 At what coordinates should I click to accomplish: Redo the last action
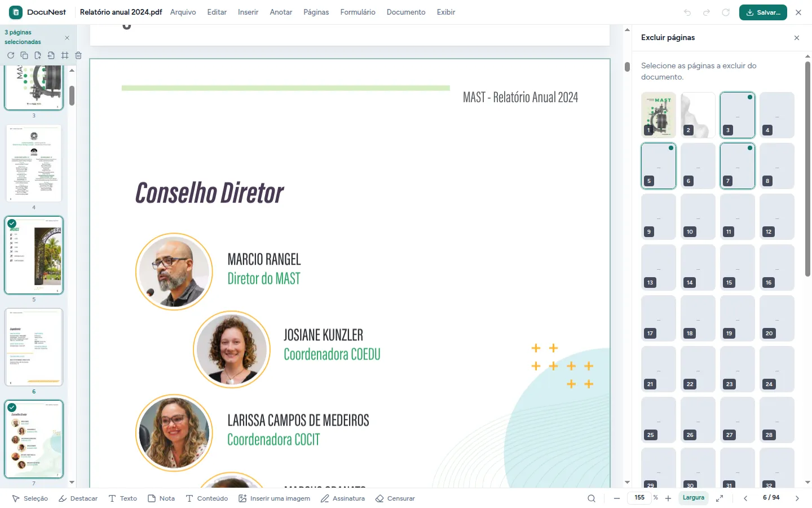[x=707, y=12]
